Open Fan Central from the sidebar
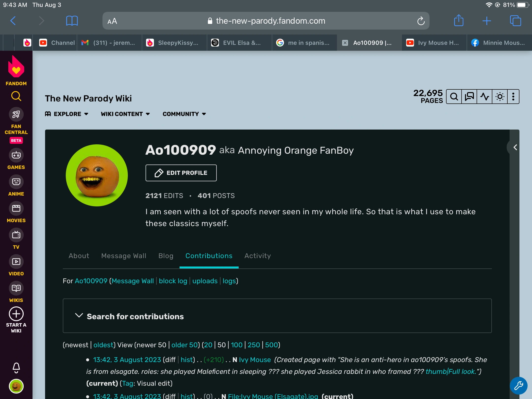This screenshot has height=399, width=532. coord(16,115)
